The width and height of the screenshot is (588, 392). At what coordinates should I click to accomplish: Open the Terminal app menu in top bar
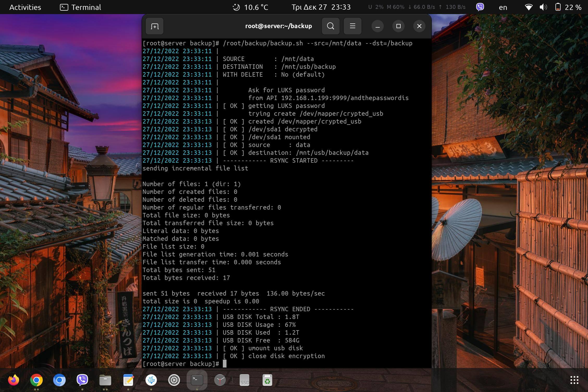click(81, 7)
